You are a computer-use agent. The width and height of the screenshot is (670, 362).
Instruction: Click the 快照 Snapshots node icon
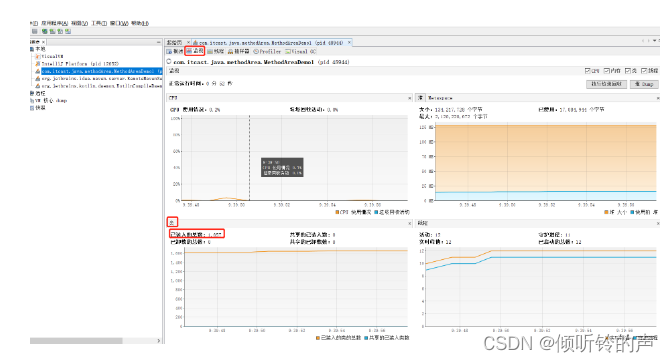point(32,108)
